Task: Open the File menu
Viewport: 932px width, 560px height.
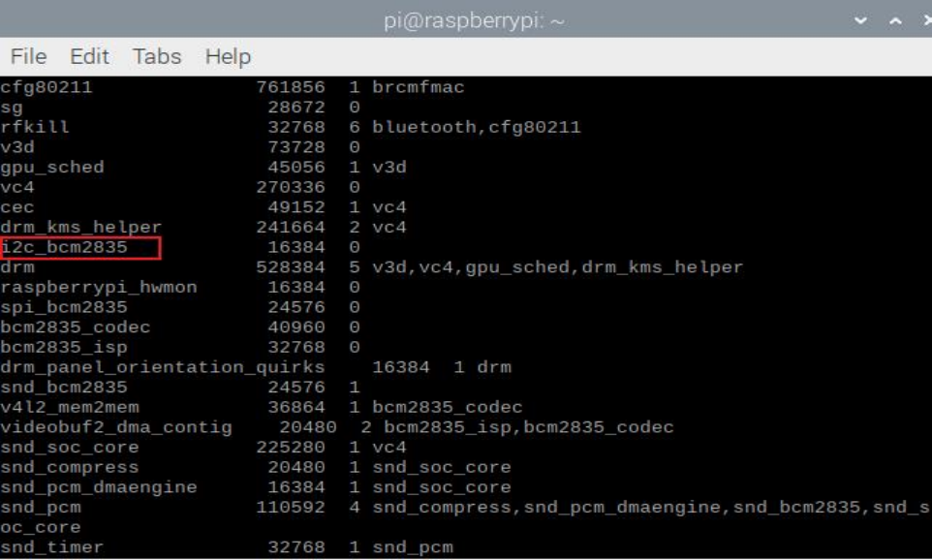Action: pyautogui.click(x=28, y=56)
